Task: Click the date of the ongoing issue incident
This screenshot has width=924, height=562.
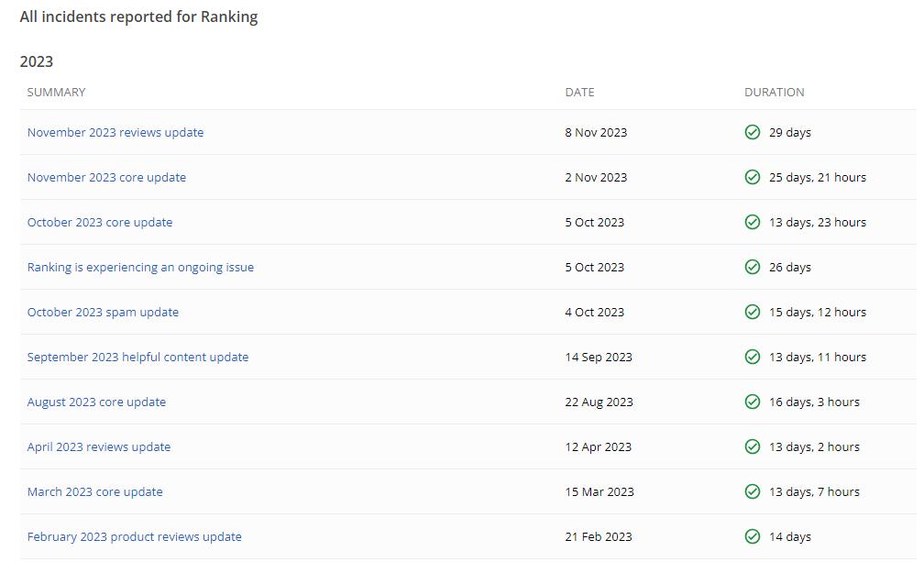Action: pos(595,268)
